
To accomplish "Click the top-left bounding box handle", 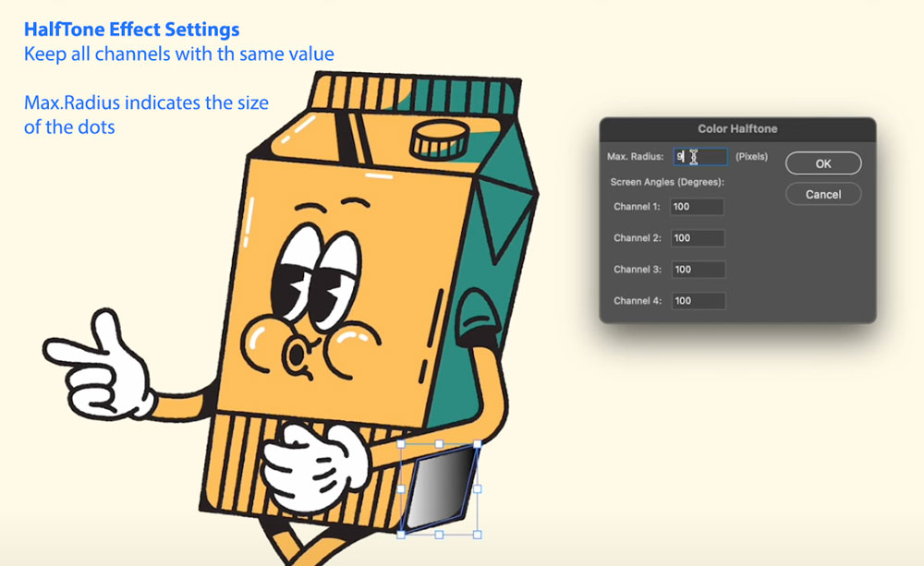I will [x=401, y=444].
